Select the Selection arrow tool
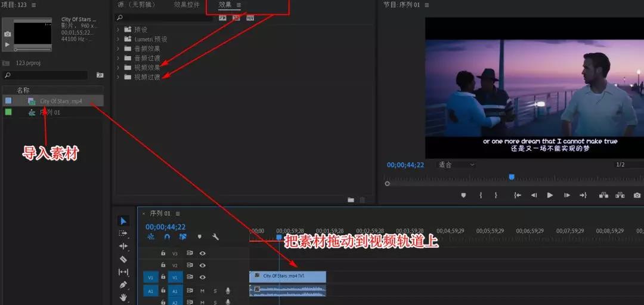 coord(123,221)
